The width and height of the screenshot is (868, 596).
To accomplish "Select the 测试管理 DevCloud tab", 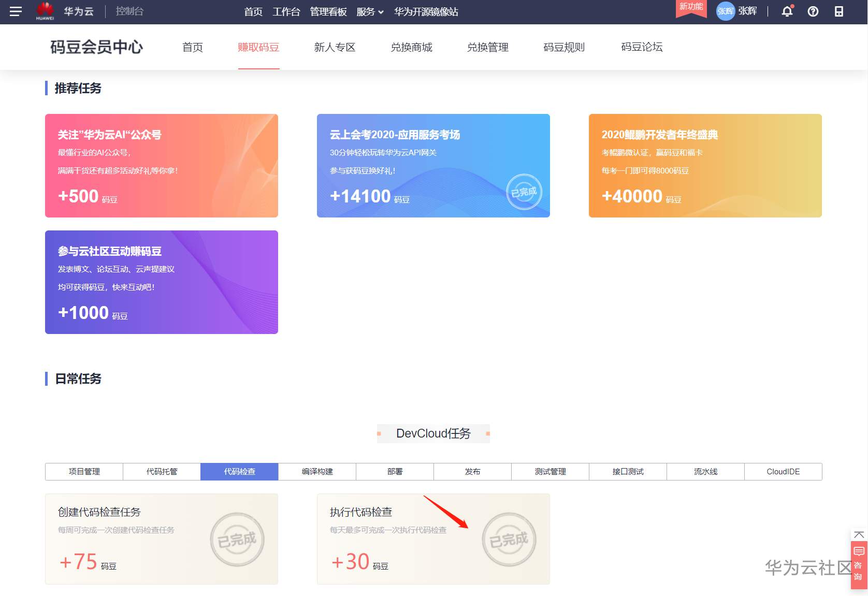I will tap(551, 472).
